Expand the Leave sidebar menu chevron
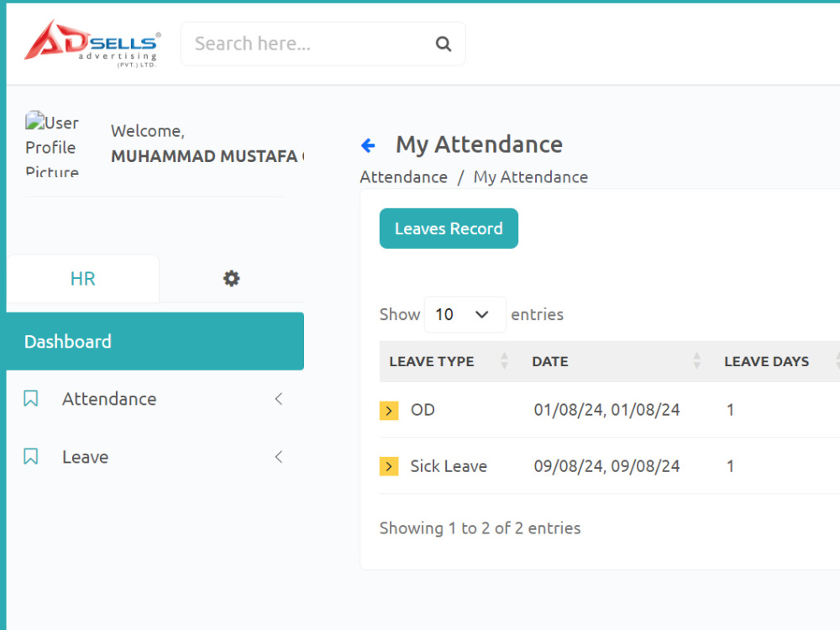The width and height of the screenshot is (840, 630). pyautogui.click(x=279, y=456)
